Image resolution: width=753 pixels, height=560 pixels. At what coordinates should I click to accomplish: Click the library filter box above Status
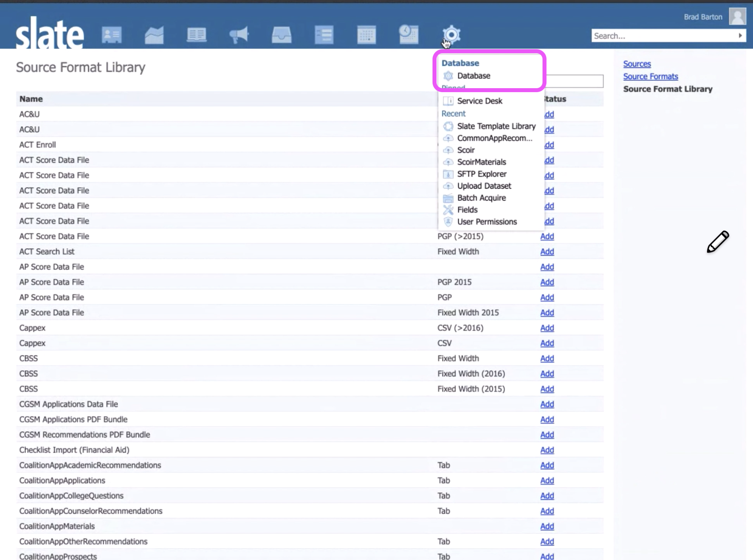point(574,81)
